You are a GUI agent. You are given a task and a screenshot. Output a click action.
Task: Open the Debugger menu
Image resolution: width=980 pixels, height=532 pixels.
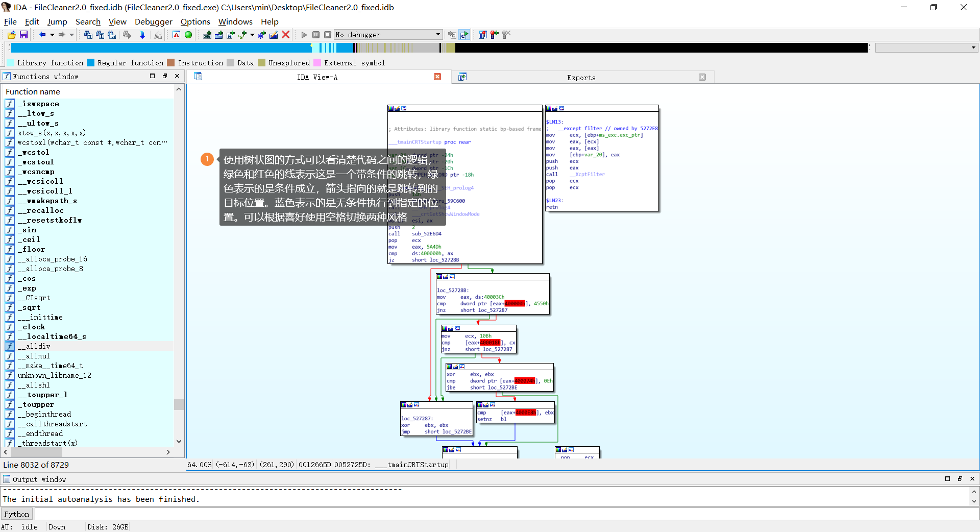[154, 21]
